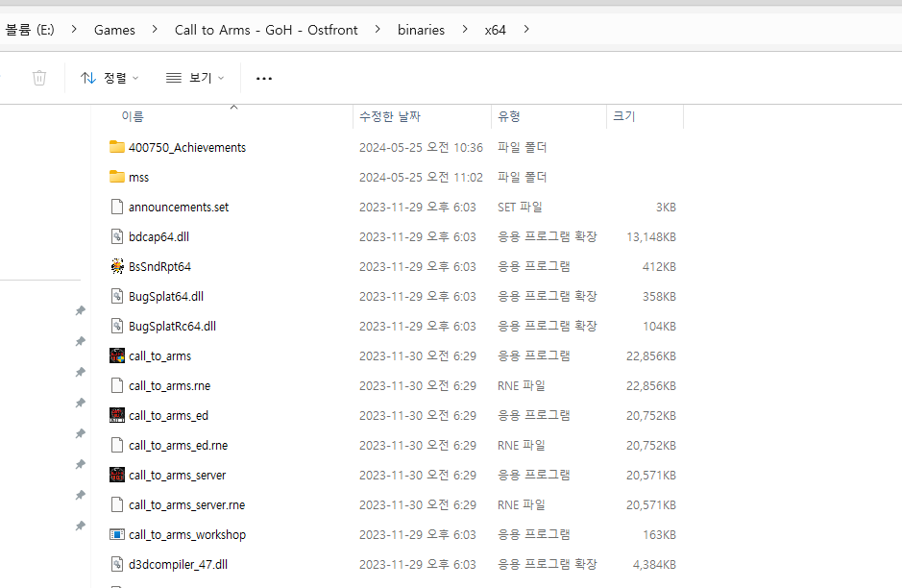Select the call_to_arms_server.rne file name

coord(187,505)
